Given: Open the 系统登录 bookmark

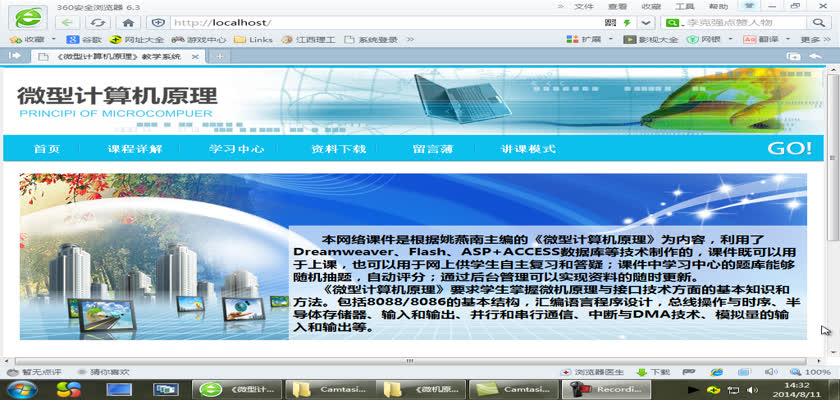Looking at the screenshot, I should point(371,40).
